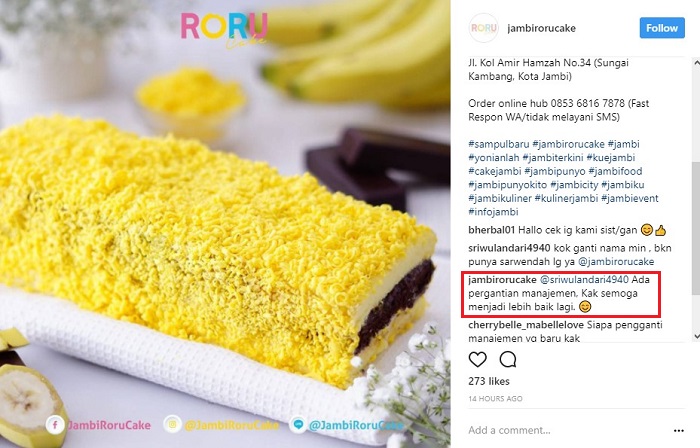Open the #jambikuliner hashtag

coord(500,198)
